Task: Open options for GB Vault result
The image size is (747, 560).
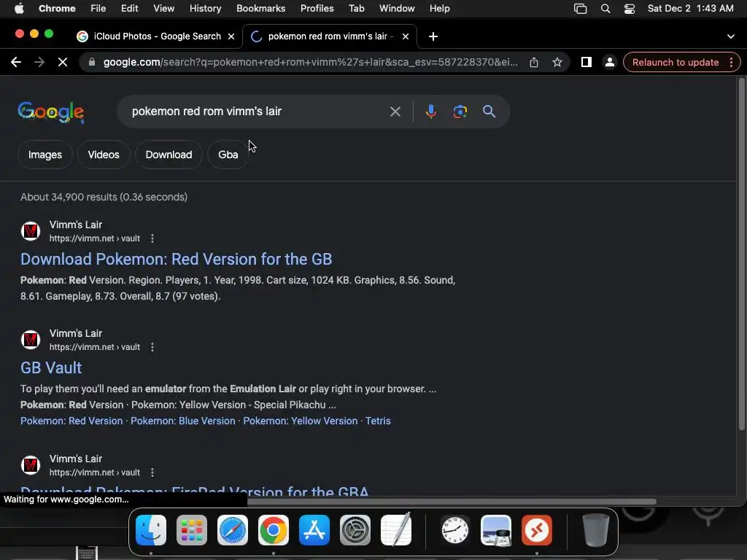Action: click(152, 347)
